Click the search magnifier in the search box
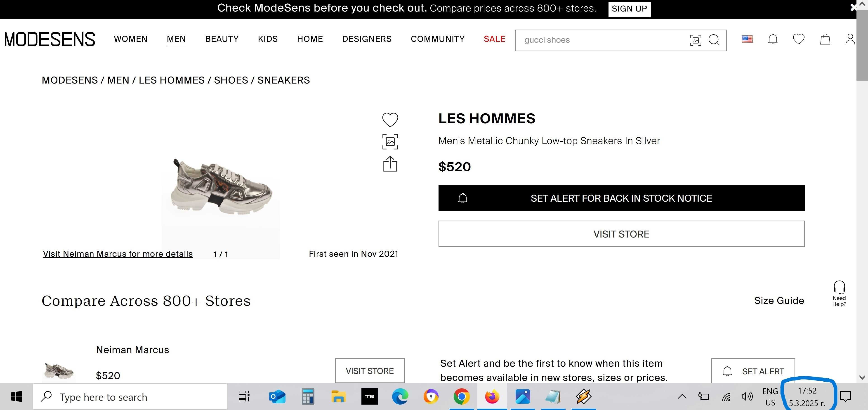The height and width of the screenshot is (410, 868). [714, 40]
